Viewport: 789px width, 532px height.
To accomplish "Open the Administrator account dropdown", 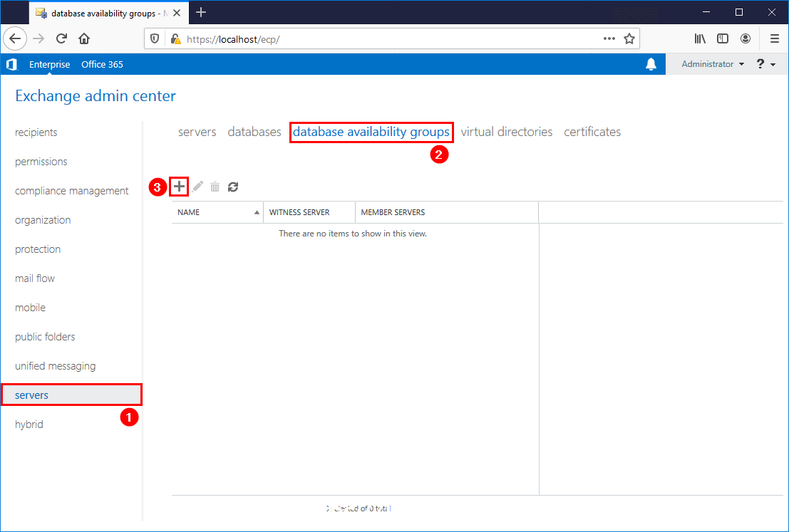I will click(713, 64).
